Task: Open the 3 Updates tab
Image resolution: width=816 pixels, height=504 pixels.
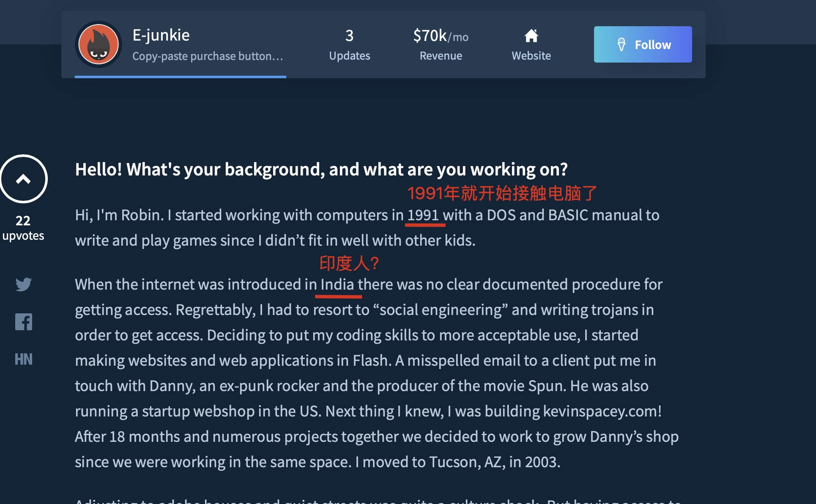Action: pos(349,44)
